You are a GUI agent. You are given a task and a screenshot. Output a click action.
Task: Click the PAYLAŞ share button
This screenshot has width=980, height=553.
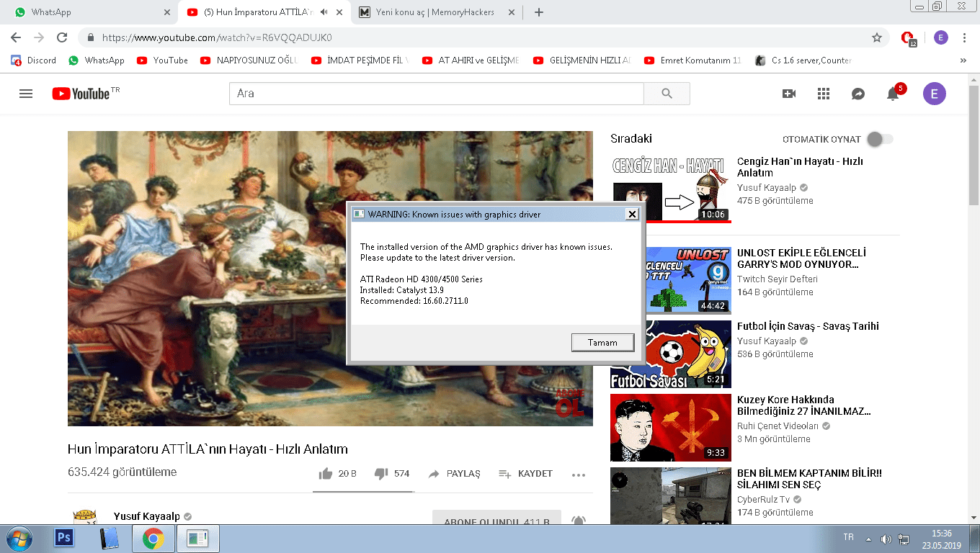pos(454,474)
